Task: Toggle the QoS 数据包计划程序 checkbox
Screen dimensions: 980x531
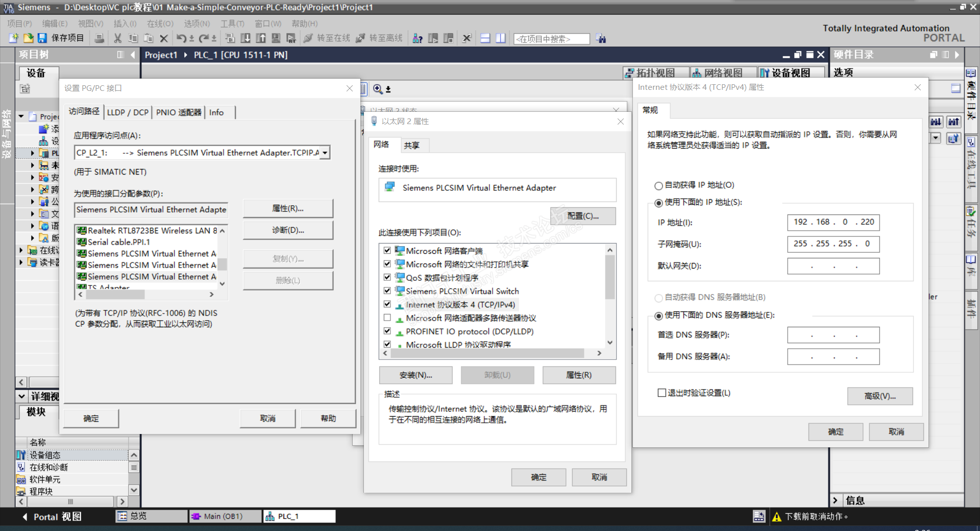Action: (387, 277)
